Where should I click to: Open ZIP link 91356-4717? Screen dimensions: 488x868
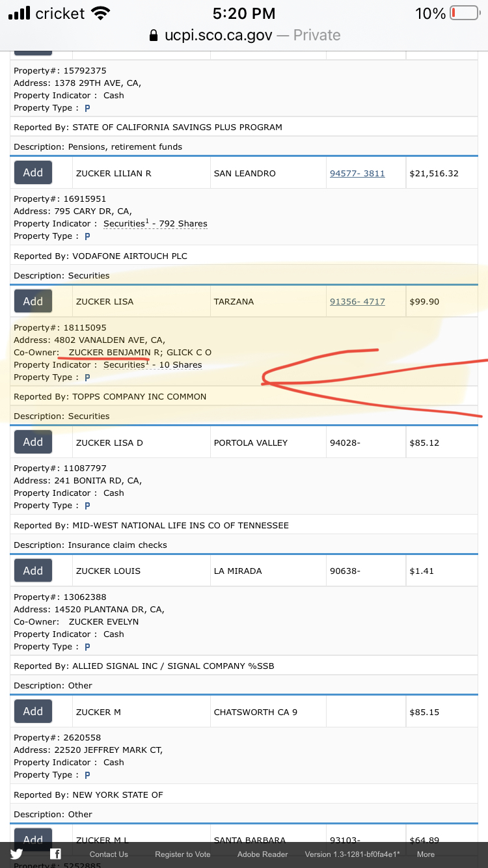pos(357,302)
